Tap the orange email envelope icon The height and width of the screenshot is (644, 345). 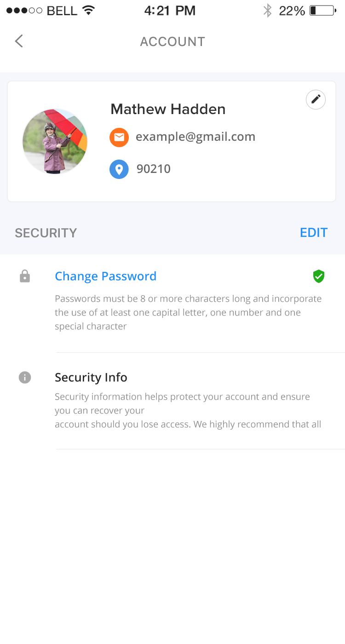119,137
